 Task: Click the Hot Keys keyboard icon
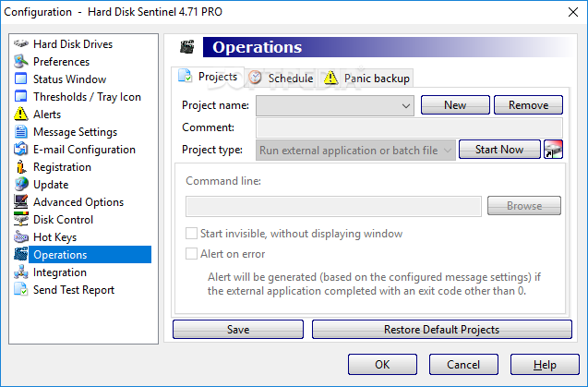(21, 237)
